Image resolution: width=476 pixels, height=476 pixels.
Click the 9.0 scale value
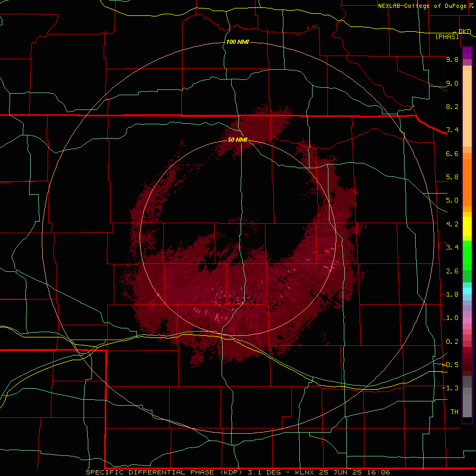(x=452, y=83)
